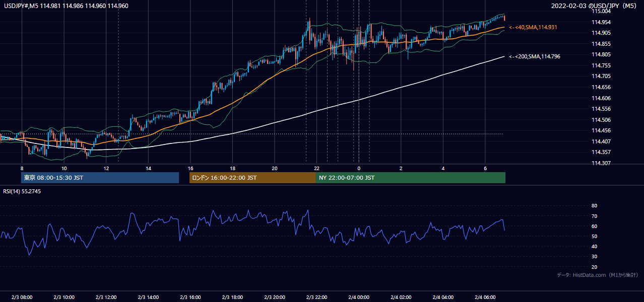
Task: Click price axis value 114.705
Action: tap(601, 76)
